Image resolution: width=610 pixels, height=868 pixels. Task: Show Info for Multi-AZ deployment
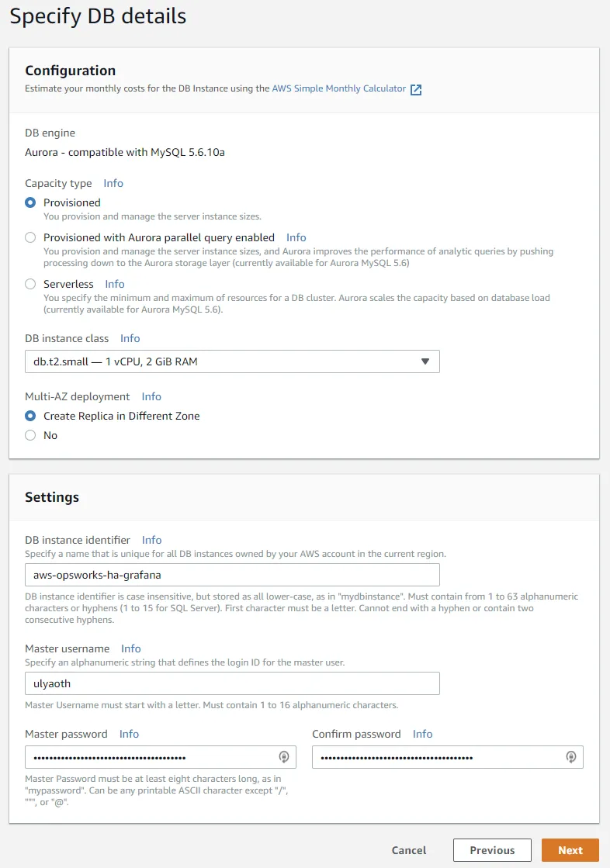[x=151, y=396]
